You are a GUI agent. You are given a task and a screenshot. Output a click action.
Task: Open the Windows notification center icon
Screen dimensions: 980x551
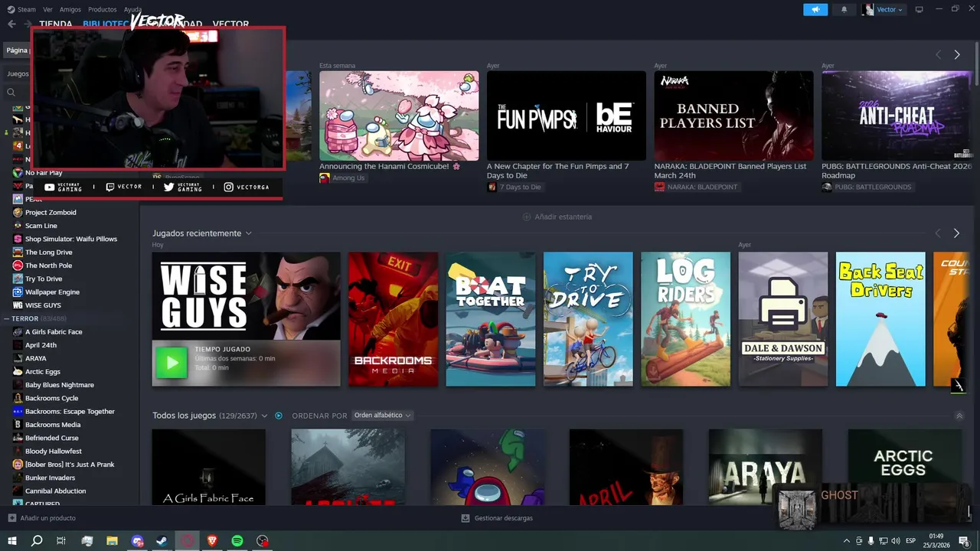[964, 541]
